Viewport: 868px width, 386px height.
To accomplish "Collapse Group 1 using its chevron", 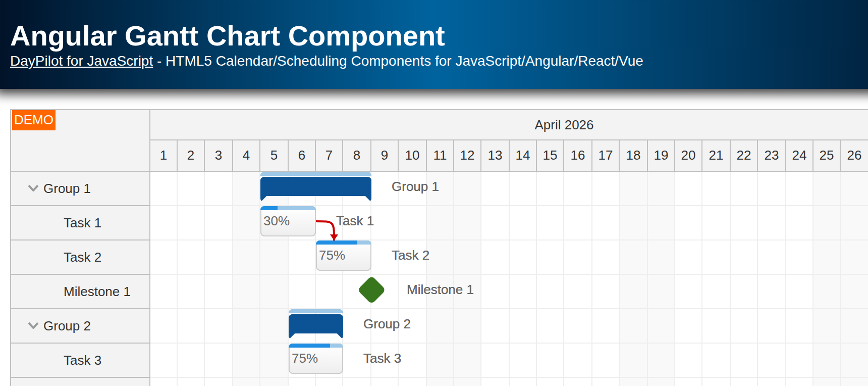I will pos(33,188).
